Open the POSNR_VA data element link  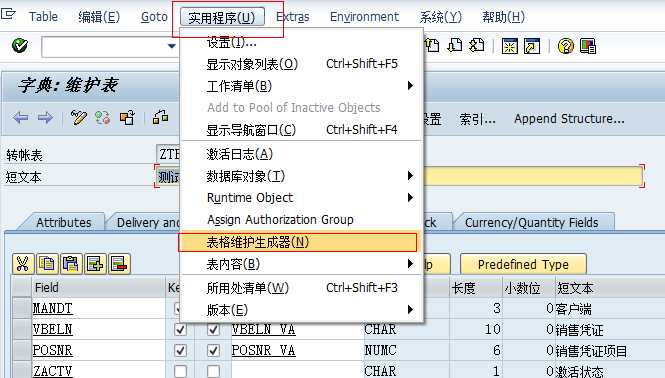coord(263,350)
